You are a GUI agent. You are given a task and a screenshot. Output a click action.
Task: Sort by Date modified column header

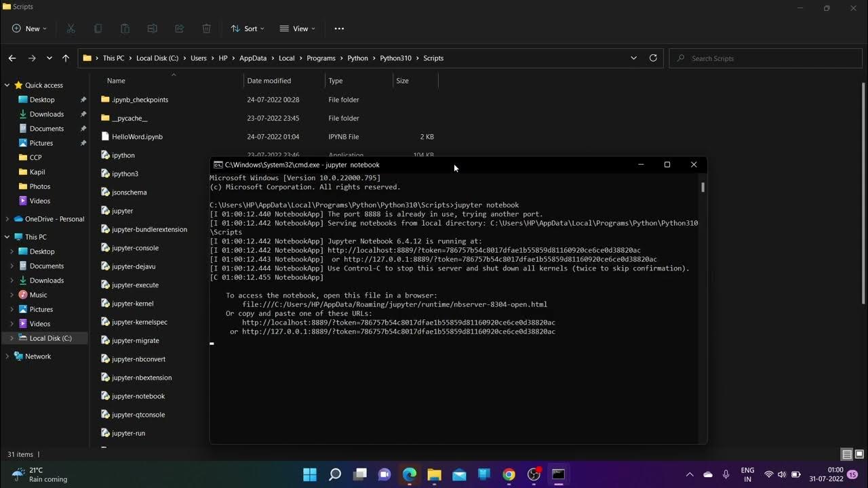click(284, 81)
